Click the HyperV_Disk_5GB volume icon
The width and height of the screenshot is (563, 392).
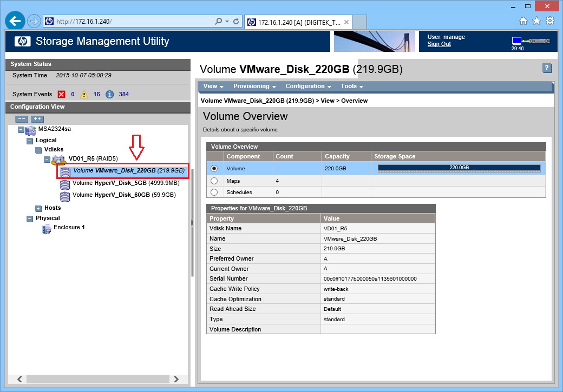click(65, 184)
